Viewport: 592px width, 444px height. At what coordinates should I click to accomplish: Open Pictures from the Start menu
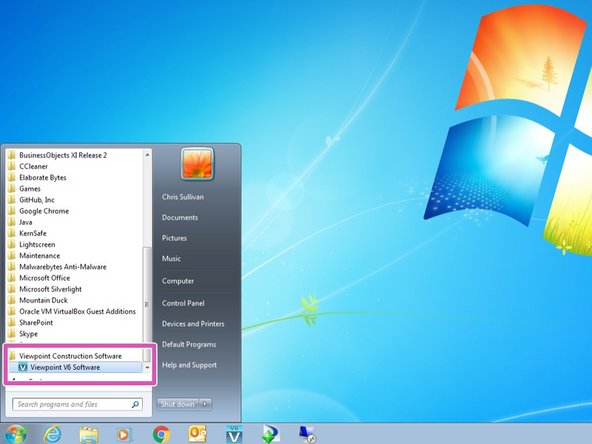(174, 238)
